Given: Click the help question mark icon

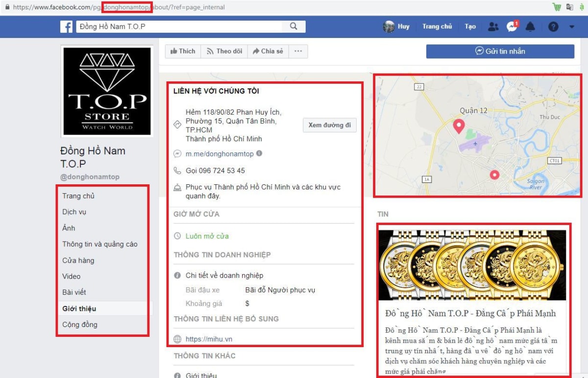Looking at the screenshot, I should pyautogui.click(x=553, y=27).
